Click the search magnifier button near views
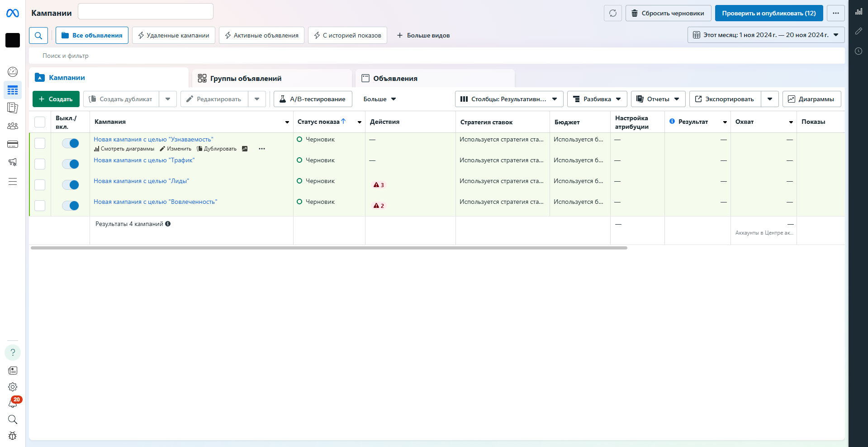This screenshot has width=868, height=447. [x=38, y=35]
